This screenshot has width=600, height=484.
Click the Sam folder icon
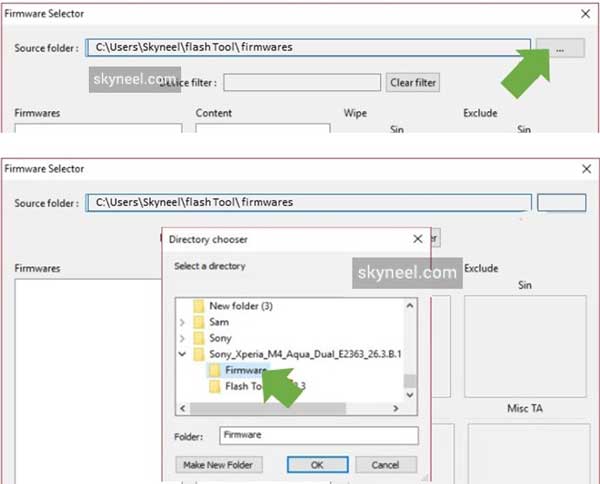(x=199, y=322)
